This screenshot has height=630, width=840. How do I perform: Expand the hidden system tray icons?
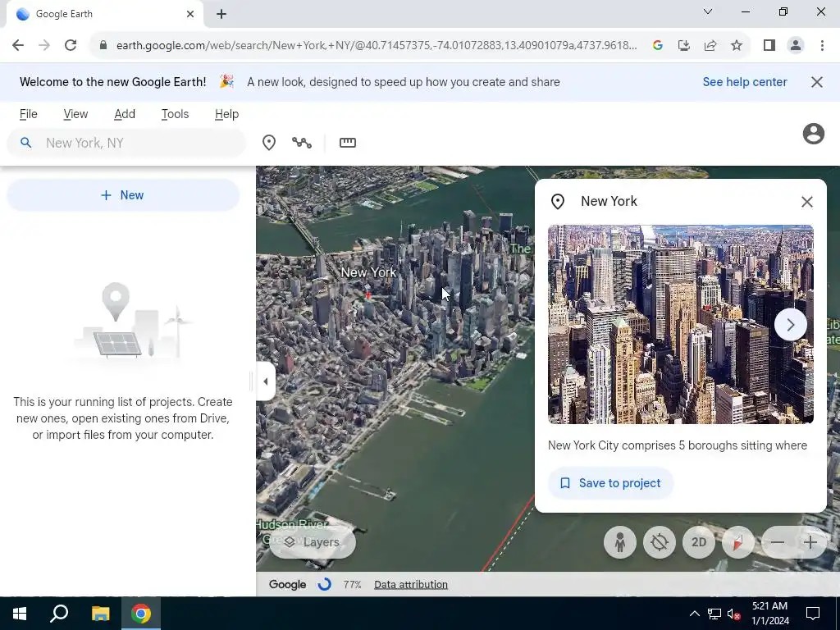tap(694, 614)
